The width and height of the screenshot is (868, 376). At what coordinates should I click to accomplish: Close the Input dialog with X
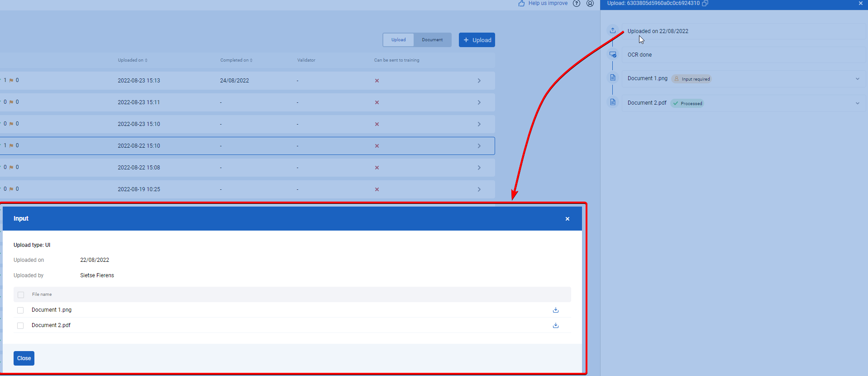[x=567, y=219]
